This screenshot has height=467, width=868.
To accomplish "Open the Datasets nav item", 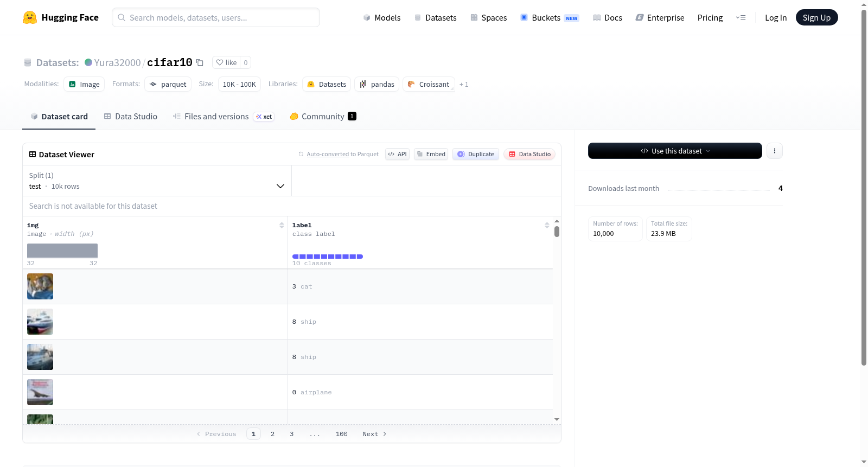I will [436, 17].
